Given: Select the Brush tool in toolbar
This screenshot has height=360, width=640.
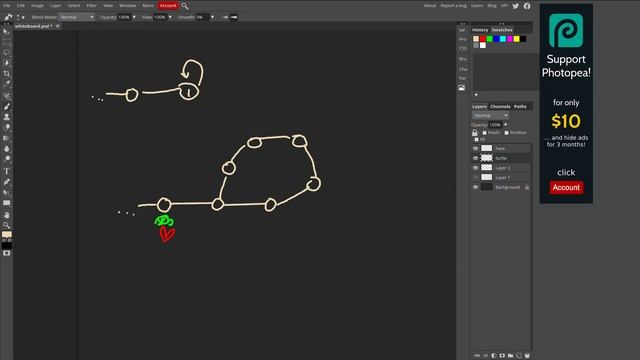Looking at the screenshot, I should 7,107.
